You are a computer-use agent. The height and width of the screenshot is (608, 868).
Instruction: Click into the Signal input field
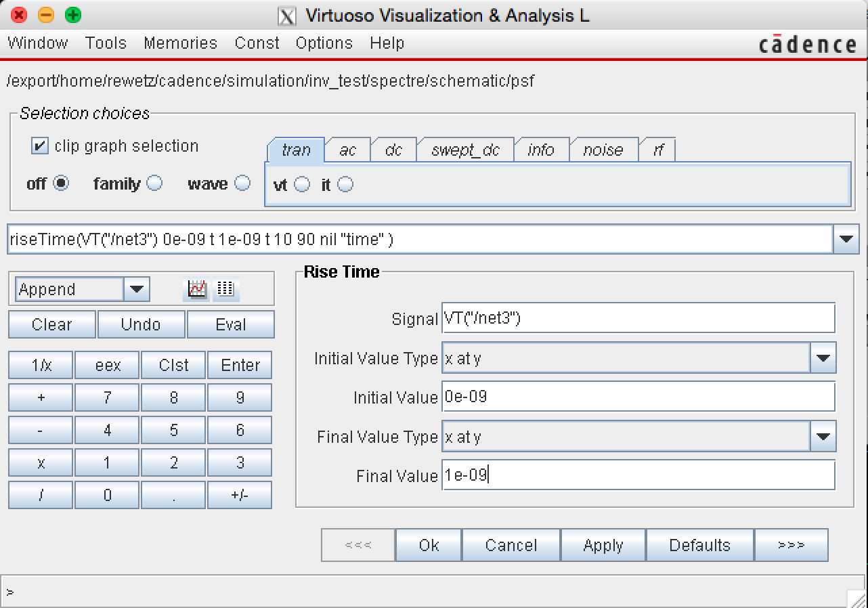tap(638, 318)
